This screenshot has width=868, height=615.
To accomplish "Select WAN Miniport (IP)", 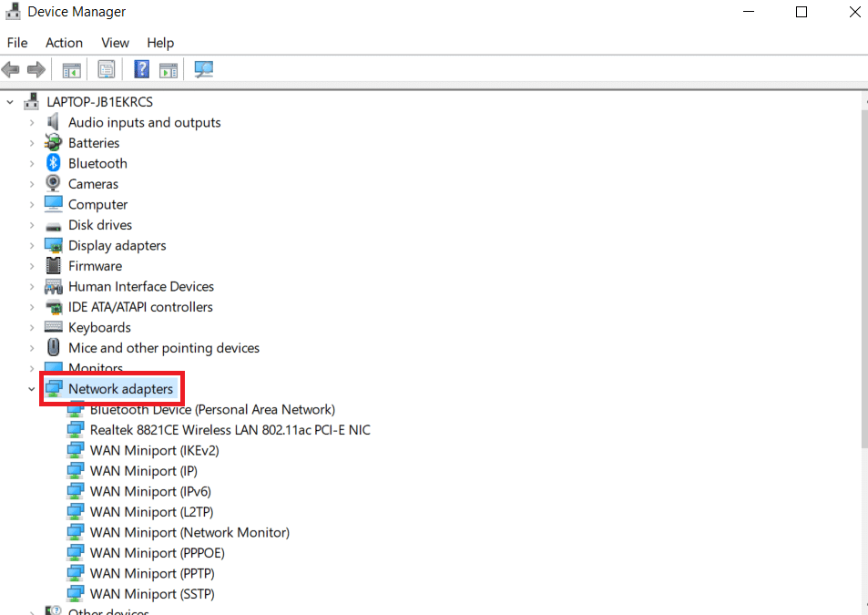I will [x=144, y=470].
